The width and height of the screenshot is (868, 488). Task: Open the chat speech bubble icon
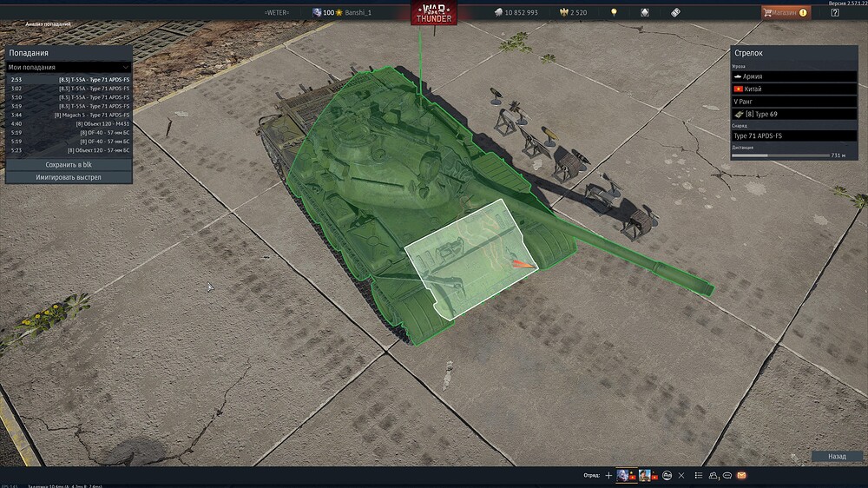(x=727, y=475)
